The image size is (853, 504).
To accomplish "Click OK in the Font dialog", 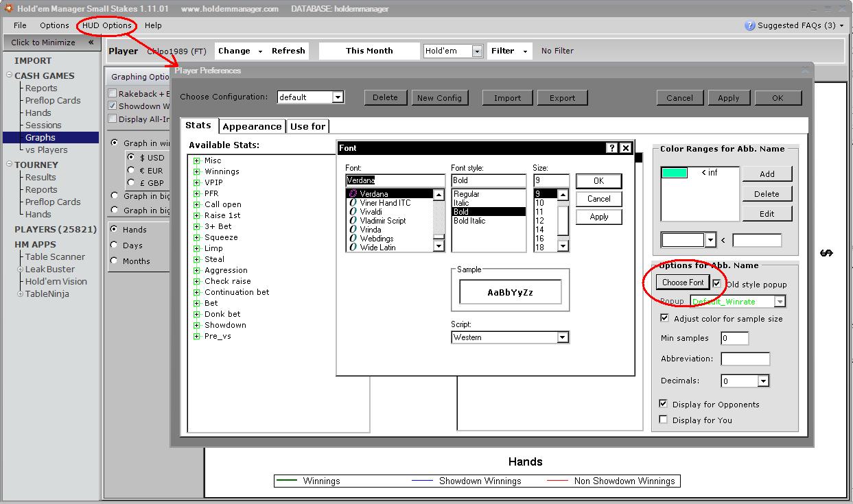I will click(x=598, y=181).
